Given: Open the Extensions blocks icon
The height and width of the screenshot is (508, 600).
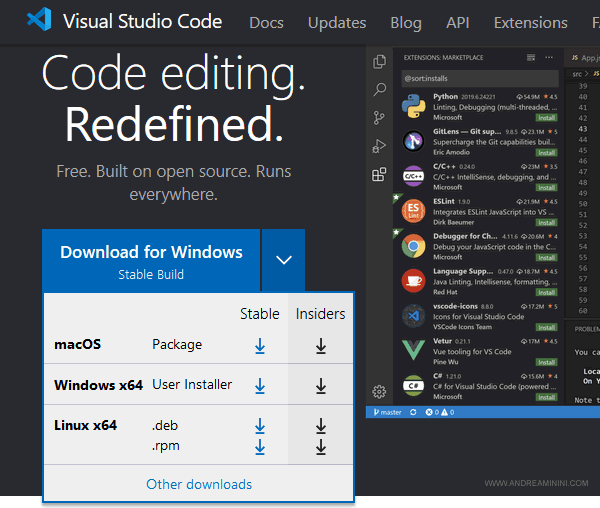Looking at the screenshot, I should click(379, 174).
